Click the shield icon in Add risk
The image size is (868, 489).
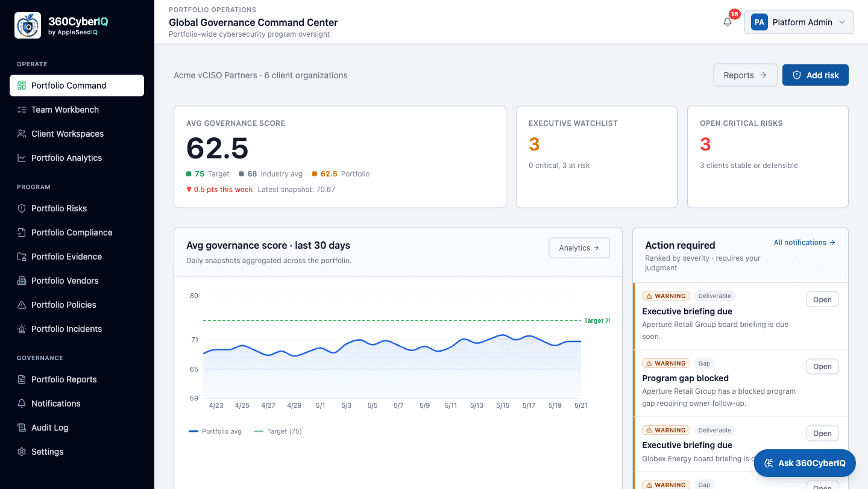tap(797, 75)
